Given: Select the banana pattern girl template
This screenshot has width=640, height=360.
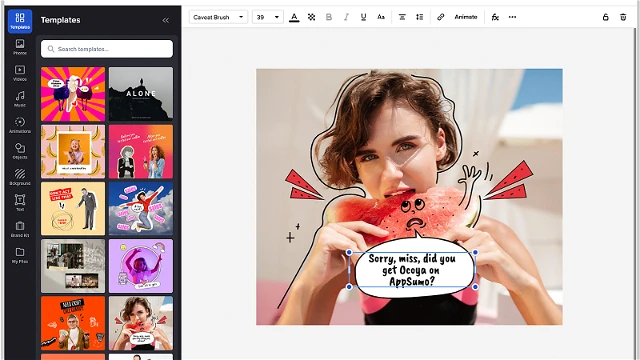Looking at the screenshot, I should [73, 151].
